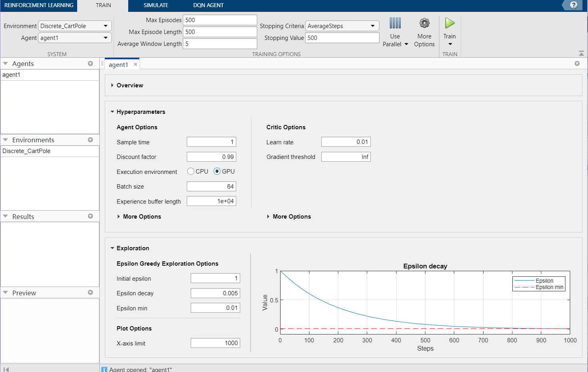This screenshot has height=372, width=588.
Task: Click the green Train play icon
Action: [450, 23]
